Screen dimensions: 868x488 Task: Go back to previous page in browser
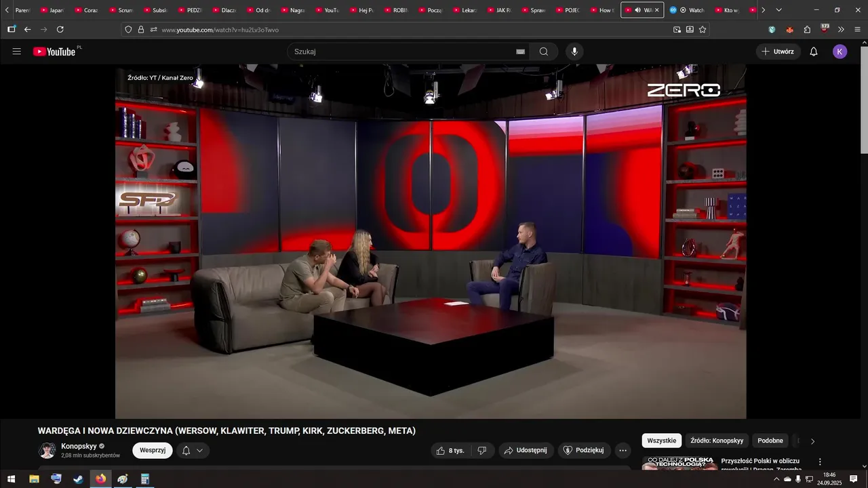[27, 29]
